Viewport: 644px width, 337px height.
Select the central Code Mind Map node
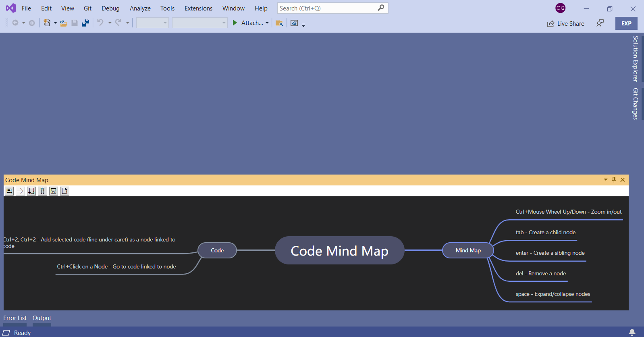(339, 251)
